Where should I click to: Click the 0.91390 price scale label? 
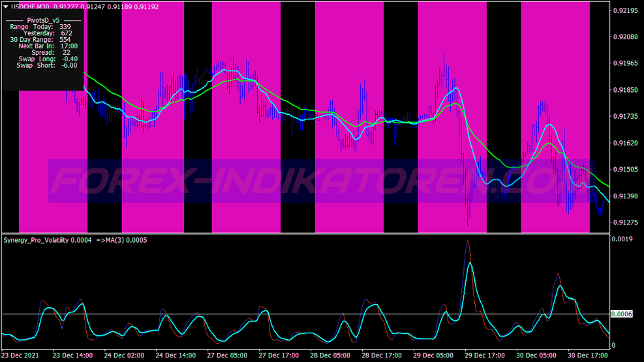[x=625, y=196]
